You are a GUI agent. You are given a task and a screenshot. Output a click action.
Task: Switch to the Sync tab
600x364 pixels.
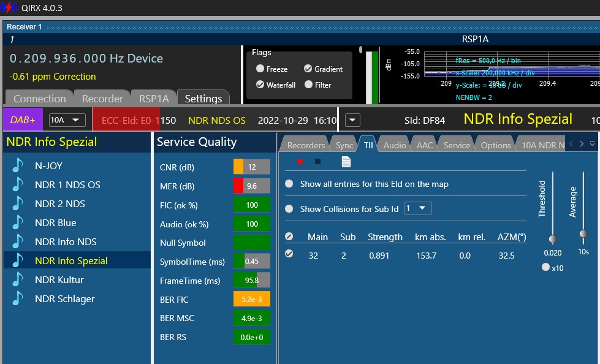coord(344,145)
